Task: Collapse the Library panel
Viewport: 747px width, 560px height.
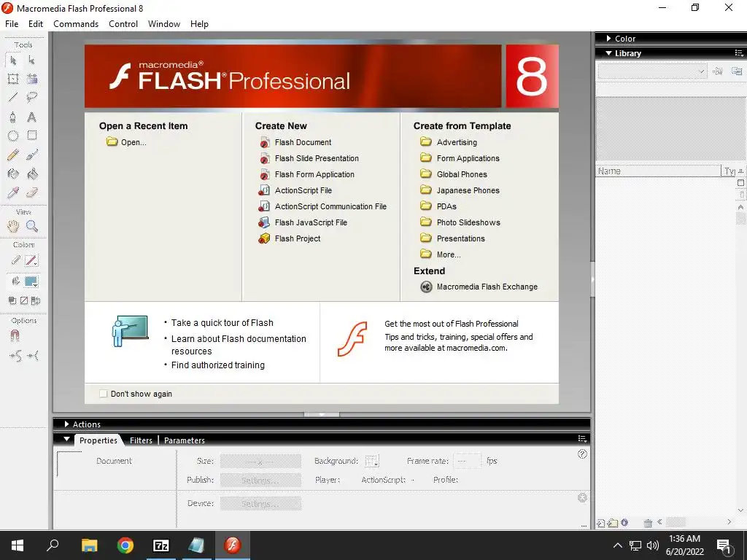Action: [609, 52]
